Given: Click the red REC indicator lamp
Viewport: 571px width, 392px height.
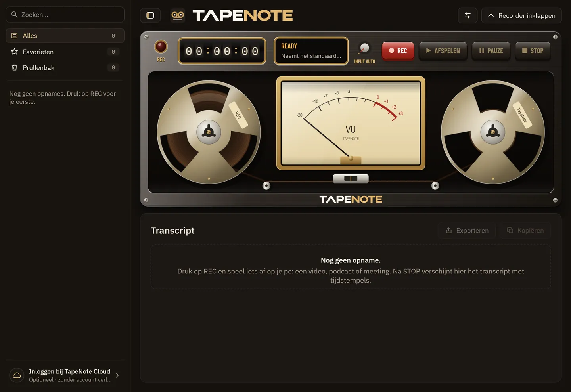Looking at the screenshot, I should (161, 47).
